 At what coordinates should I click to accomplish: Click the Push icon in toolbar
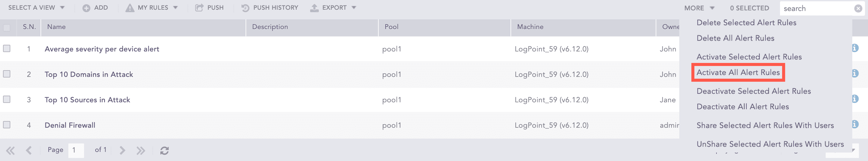200,8
